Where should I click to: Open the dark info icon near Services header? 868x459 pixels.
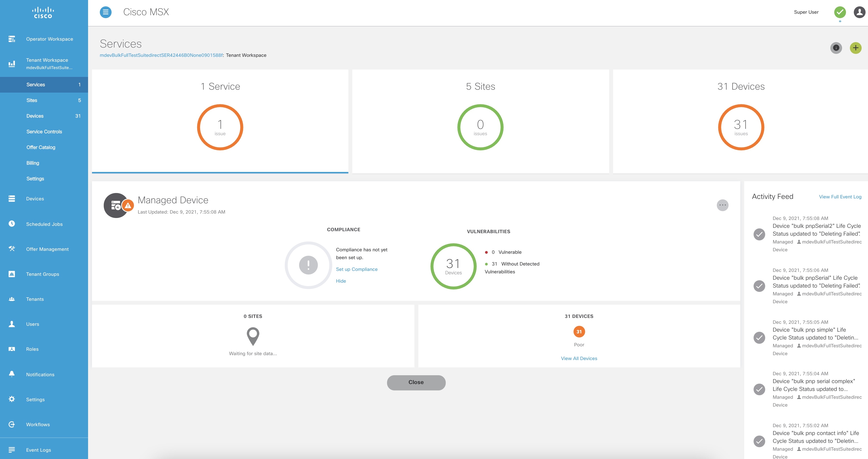click(836, 48)
